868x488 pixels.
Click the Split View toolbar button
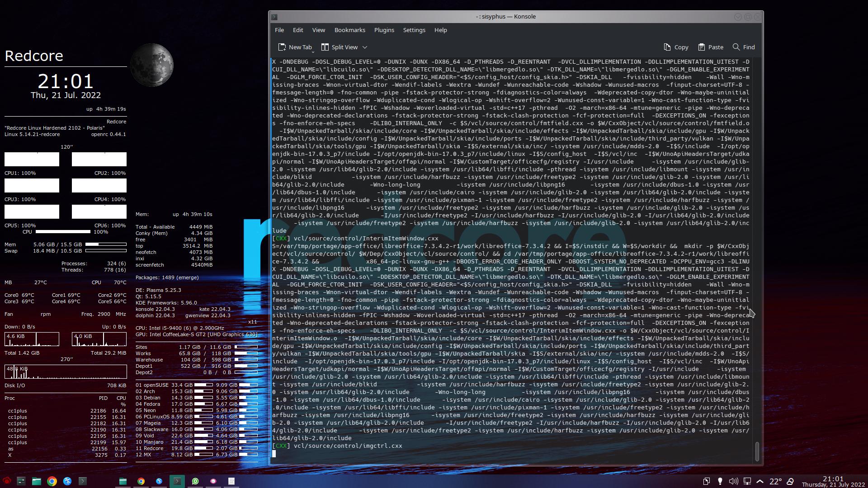point(340,47)
